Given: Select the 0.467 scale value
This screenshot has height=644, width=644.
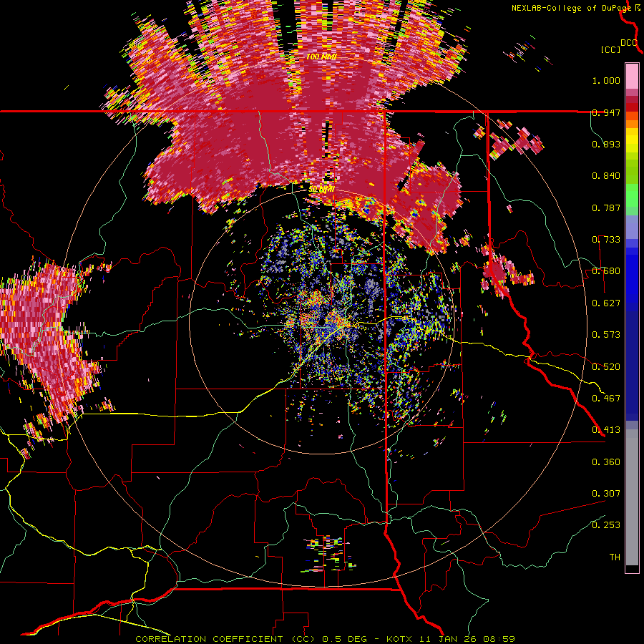Looking at the screenshot, I should pyautogui.click(x=606, y=399).
